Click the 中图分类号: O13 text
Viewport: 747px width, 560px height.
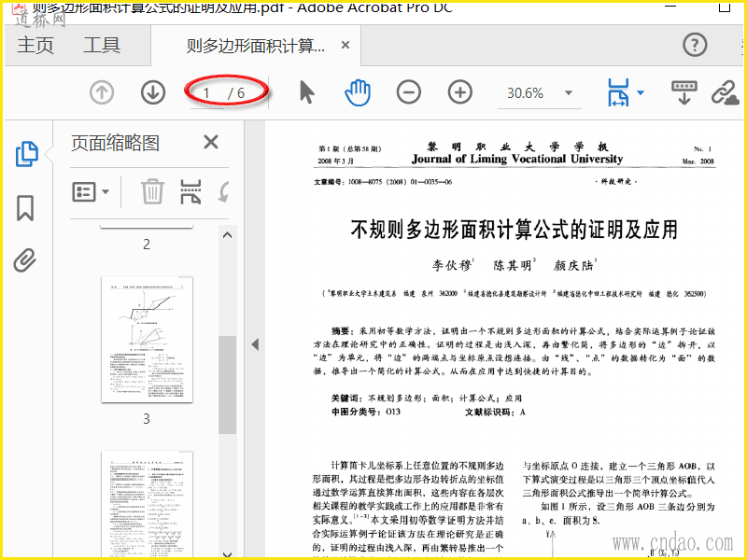(x=366, y=412)
